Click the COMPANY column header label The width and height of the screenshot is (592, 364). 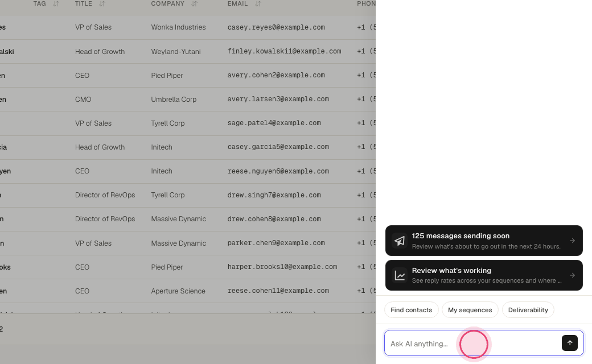167,4
